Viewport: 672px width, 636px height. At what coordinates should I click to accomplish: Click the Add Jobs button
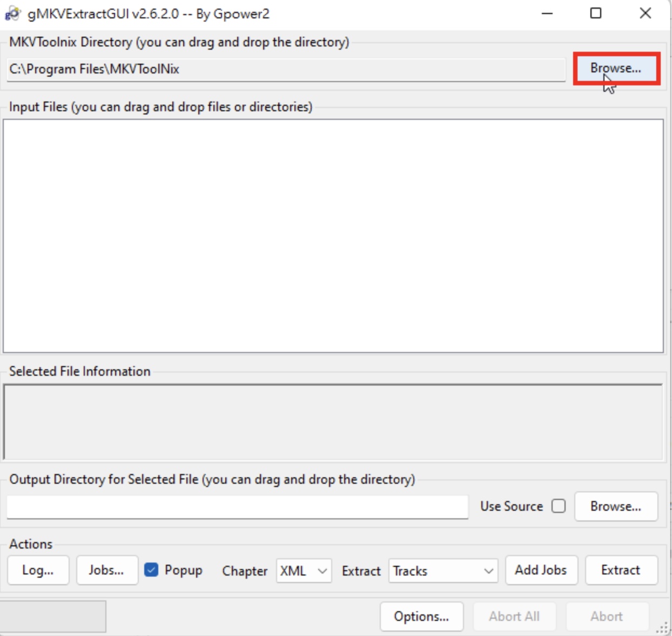tap(541, 570)
